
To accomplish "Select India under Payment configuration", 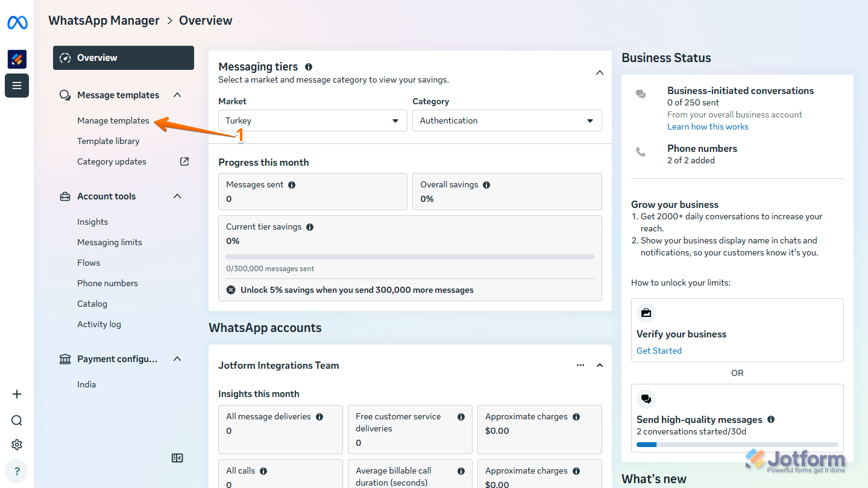I will click(x=87, y=384).
